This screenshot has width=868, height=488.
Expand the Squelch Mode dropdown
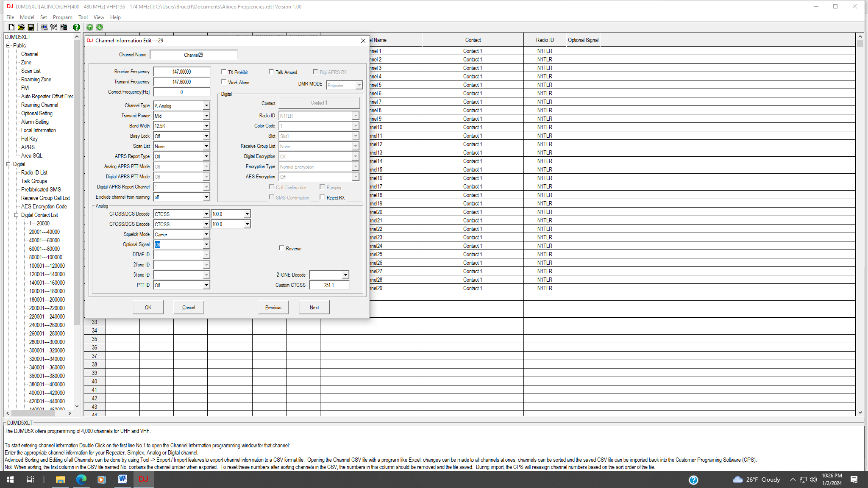pyautogui.click(x=206, y=234)
